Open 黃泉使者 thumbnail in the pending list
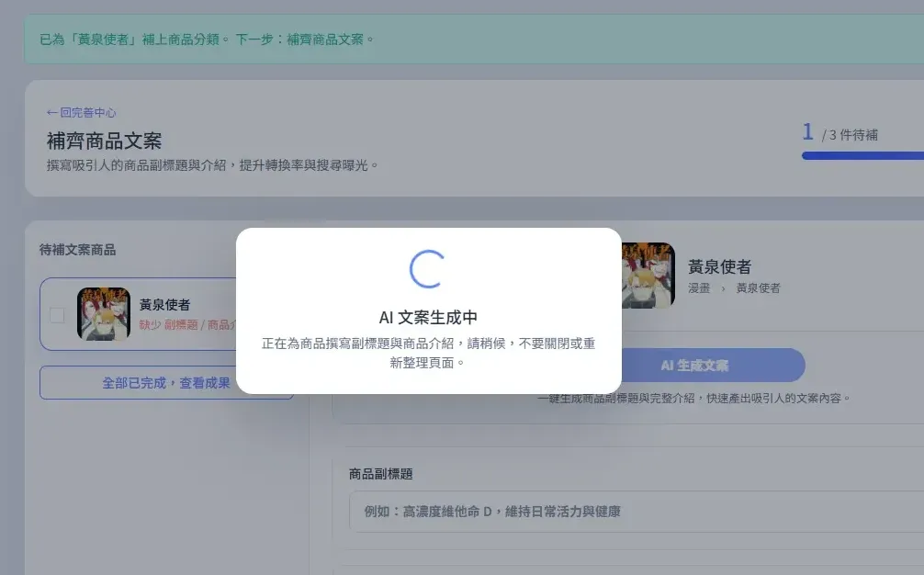924x575 pixels. tap(104, 314)
